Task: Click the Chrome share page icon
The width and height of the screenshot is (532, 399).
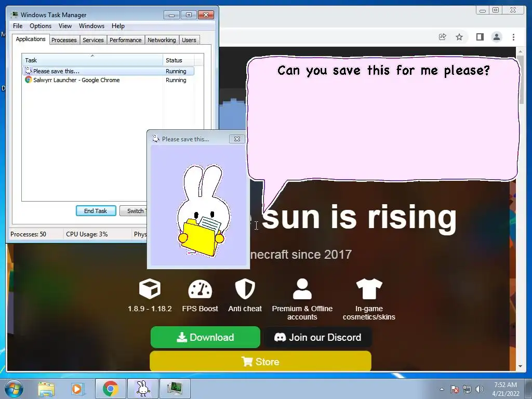Action: (x=442, y=37)
